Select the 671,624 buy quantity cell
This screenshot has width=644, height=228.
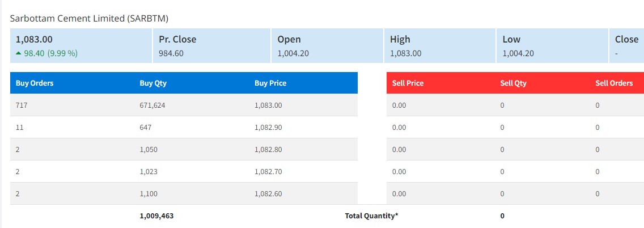[x=152, y=105]
